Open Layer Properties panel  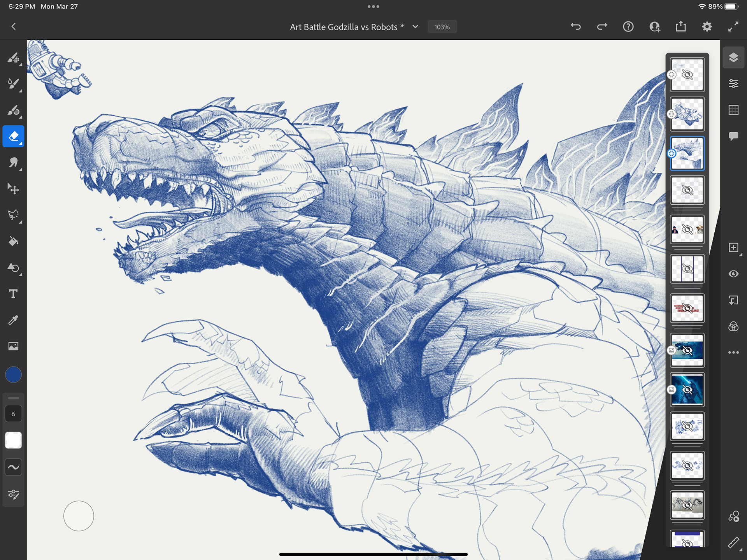(x=733, y=84)
